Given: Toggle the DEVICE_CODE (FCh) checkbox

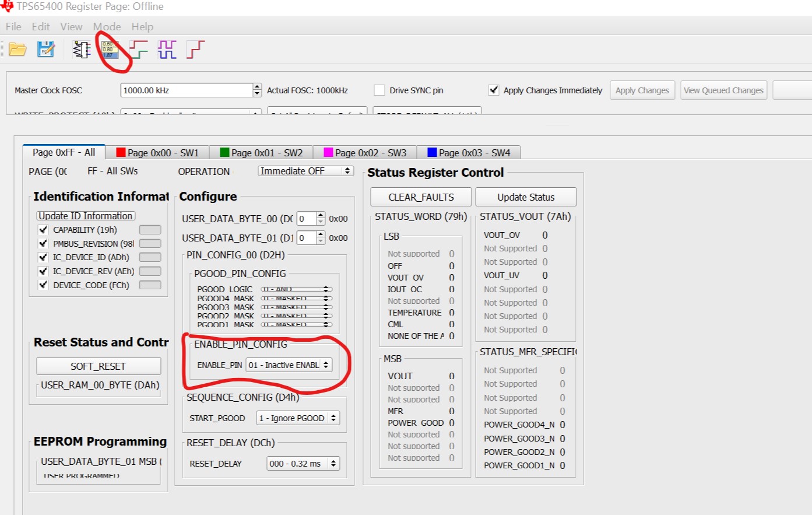Looking at the screenshot, I should [x=43, y=285].
